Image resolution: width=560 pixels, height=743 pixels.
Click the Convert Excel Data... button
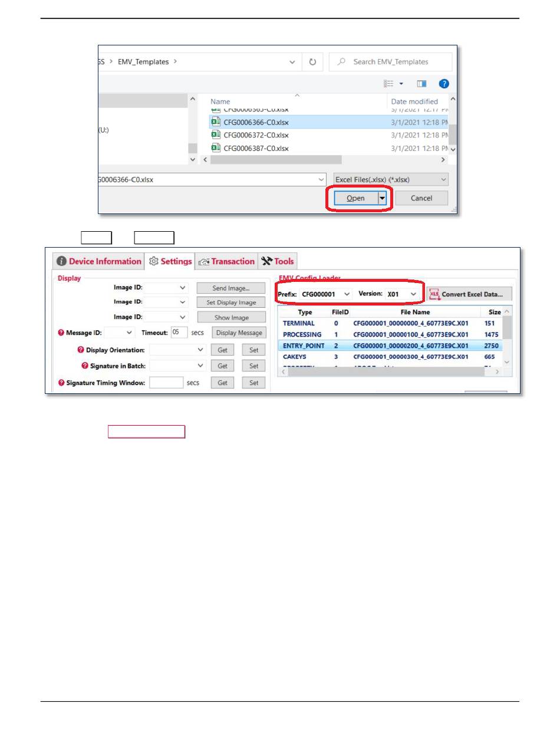pos(469,294)
